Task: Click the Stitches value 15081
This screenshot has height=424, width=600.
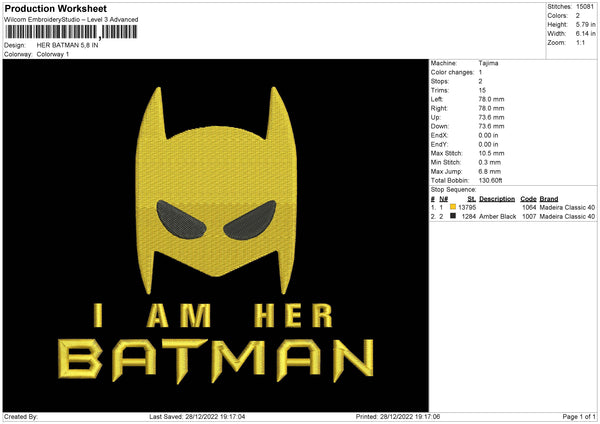Action: point(585,7)
